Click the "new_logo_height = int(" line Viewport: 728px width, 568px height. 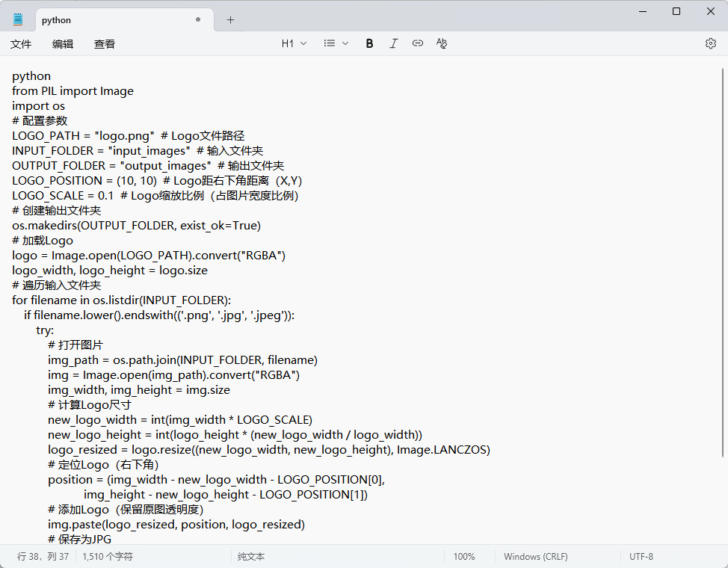pyautogui.click(x=235, y=435)
